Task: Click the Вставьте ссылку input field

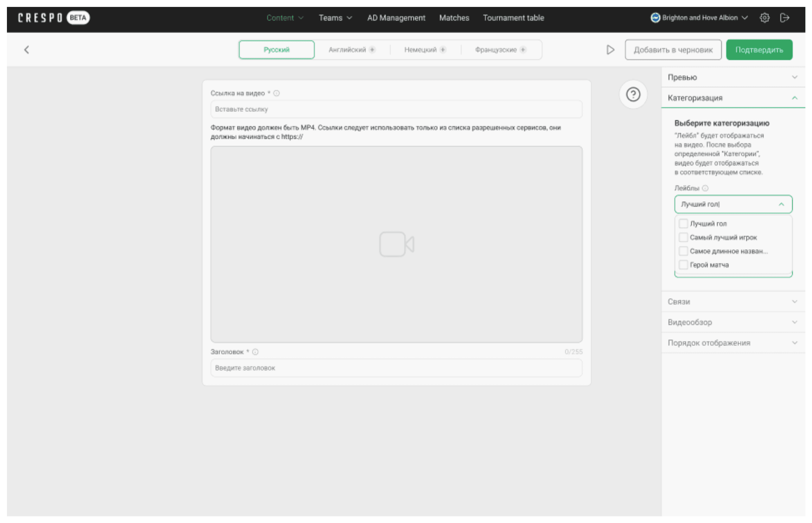Action: pos(396,109)
